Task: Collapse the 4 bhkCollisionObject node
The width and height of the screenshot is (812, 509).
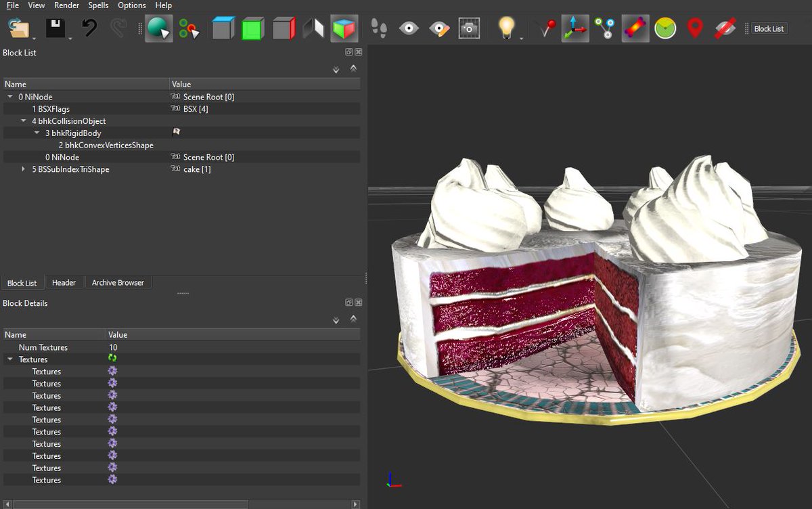Action: 24,121
